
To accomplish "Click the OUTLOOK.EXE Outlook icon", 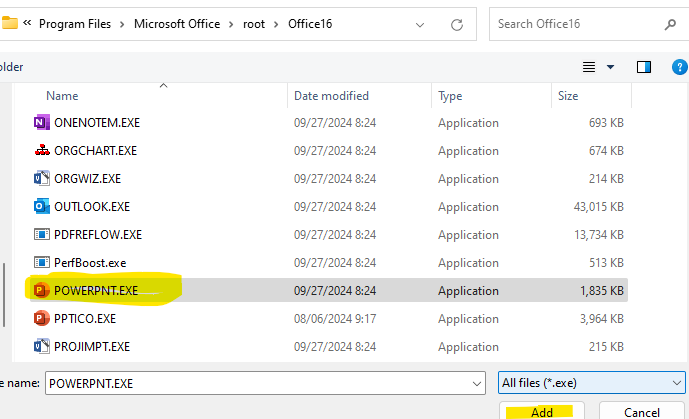I will [x=42, y=206].
